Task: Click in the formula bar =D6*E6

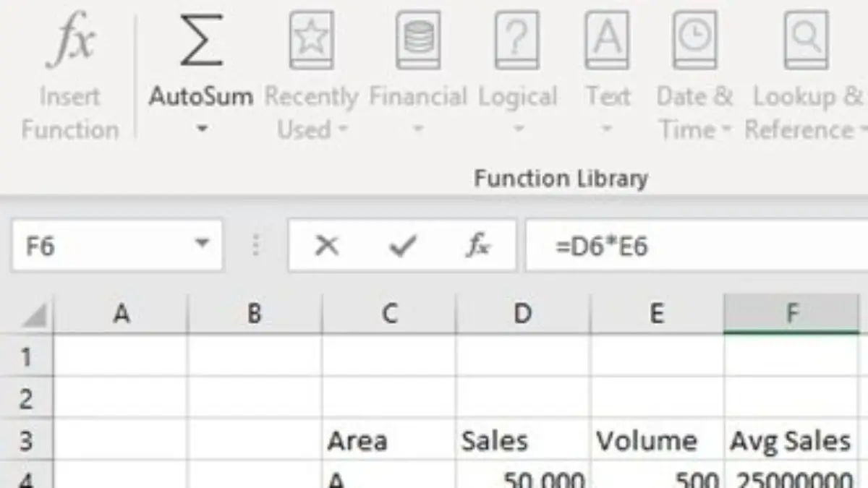Action: click(696, 247)
